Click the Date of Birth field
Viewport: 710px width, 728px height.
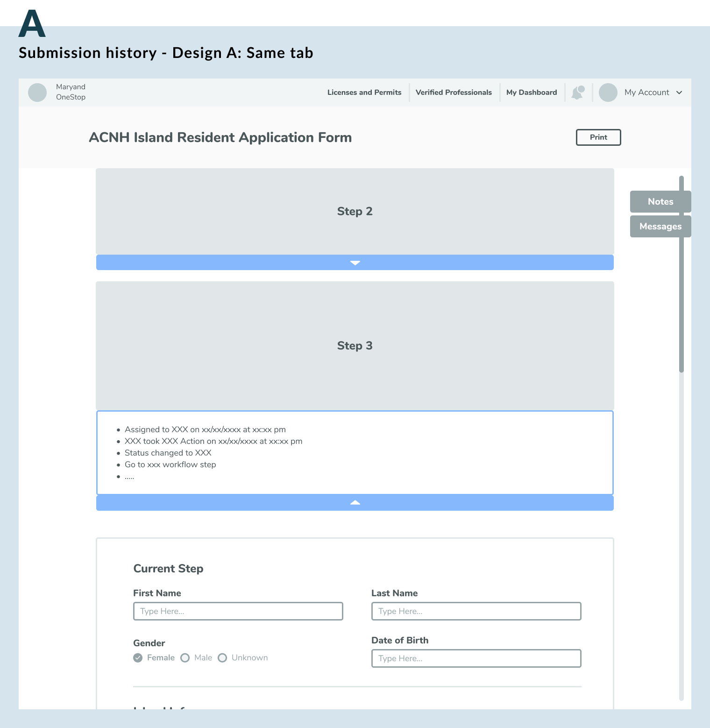pos(476,658)
